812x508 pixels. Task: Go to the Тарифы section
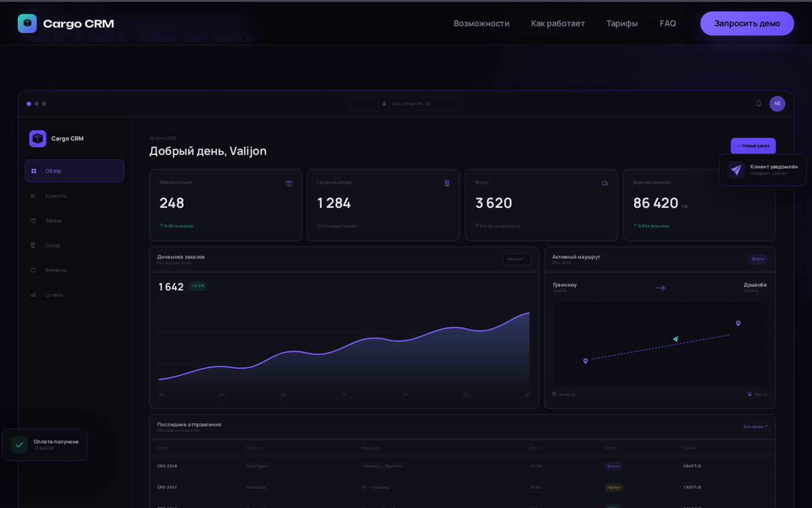click(622, 23)
